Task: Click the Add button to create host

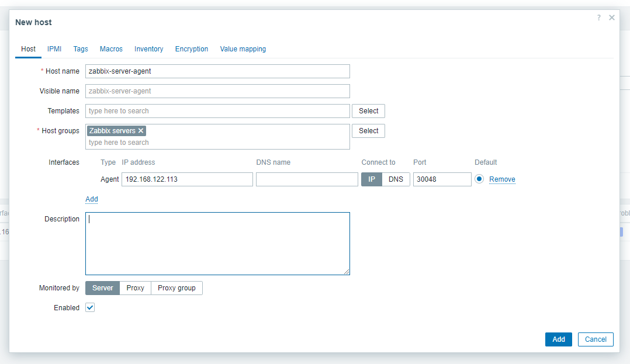Action: point(558,339)
